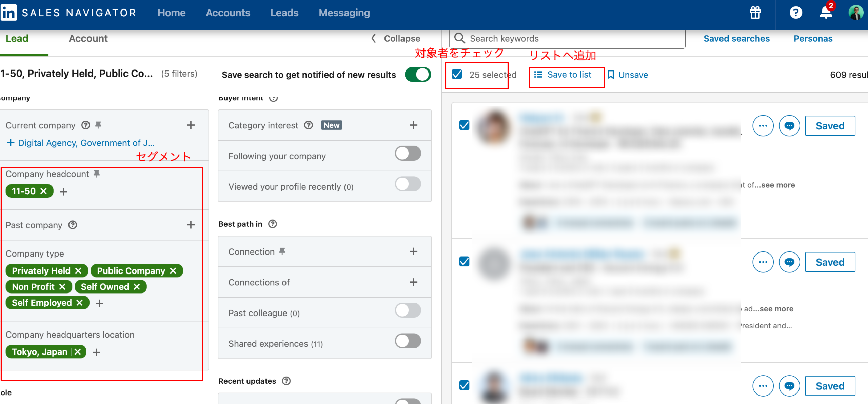Open the Accounts menu
This screenshot has height=404, width=868.
228,13
